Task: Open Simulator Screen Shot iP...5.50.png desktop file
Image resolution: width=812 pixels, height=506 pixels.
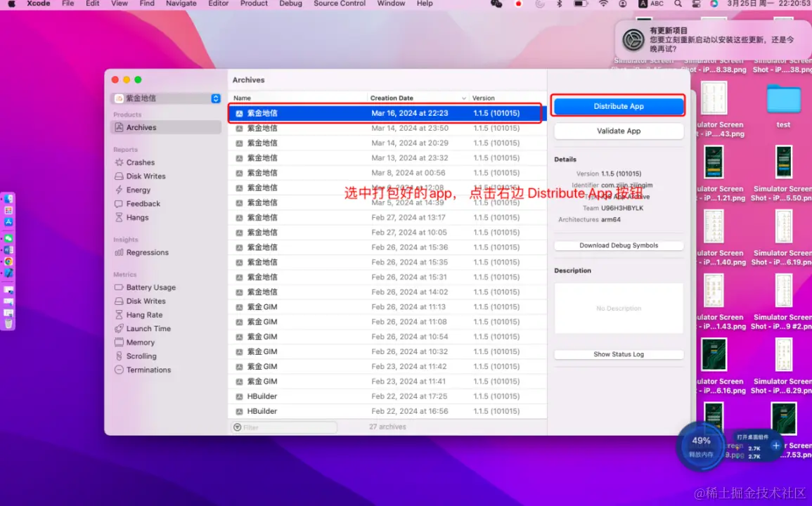Action: coord(783,174)
